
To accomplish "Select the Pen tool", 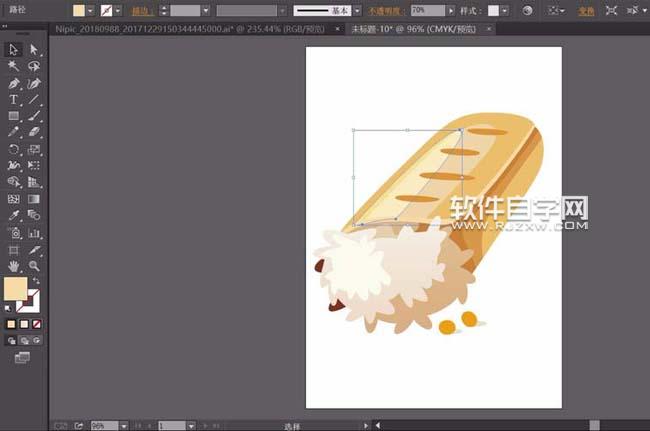I will (x=13, y=83).
